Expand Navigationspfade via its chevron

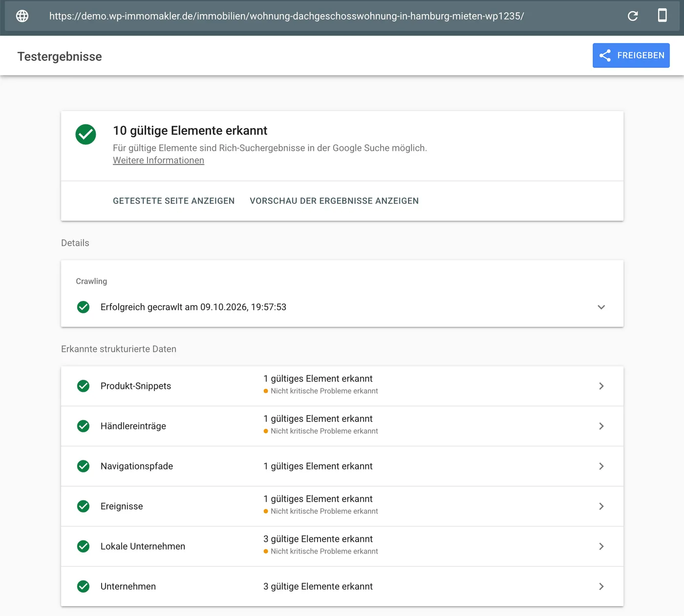(601, 466)
